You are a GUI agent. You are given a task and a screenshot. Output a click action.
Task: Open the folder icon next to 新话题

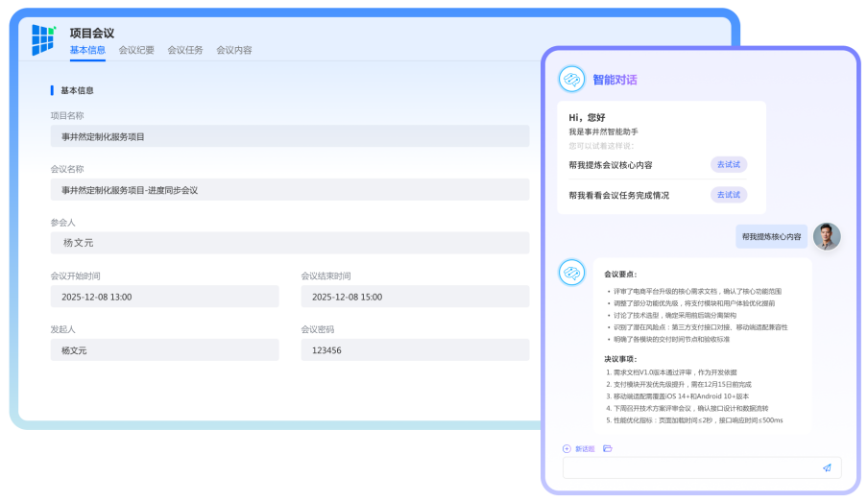click(608, 448)
